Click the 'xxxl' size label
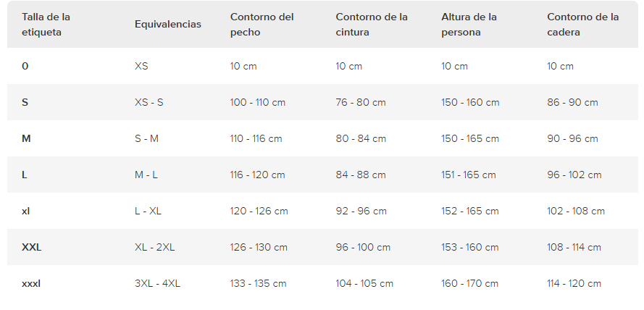This screenshot has height=310, width=644. pos(31,283)
